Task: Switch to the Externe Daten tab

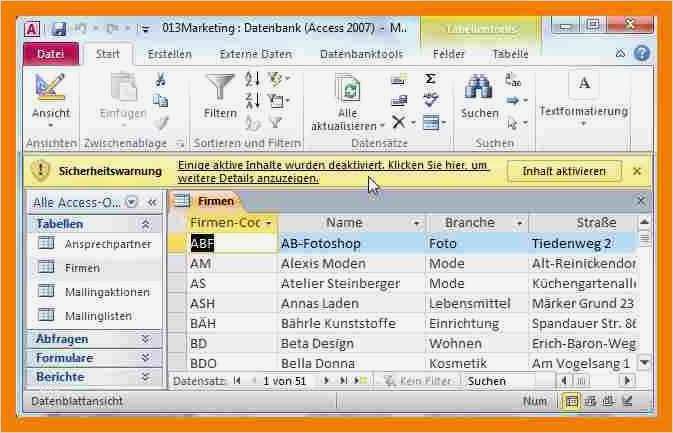Action: [x=255, y=54]
